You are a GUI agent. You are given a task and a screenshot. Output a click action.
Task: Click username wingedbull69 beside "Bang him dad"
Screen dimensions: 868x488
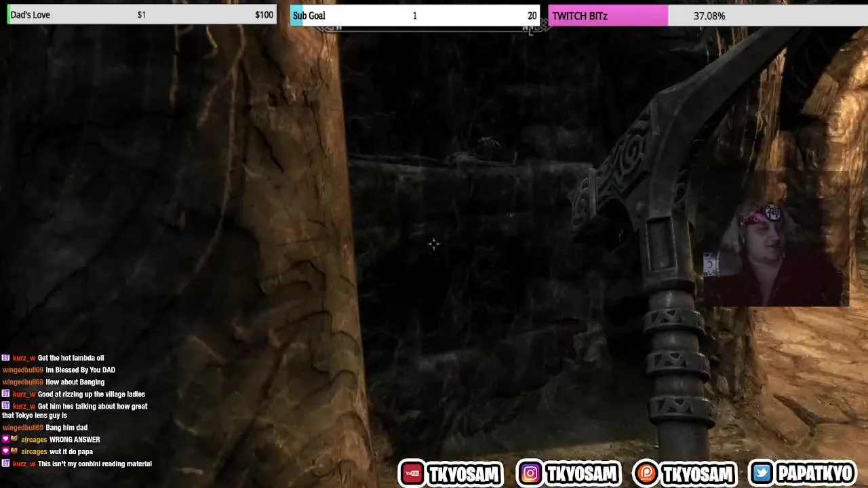coord(23,428)
